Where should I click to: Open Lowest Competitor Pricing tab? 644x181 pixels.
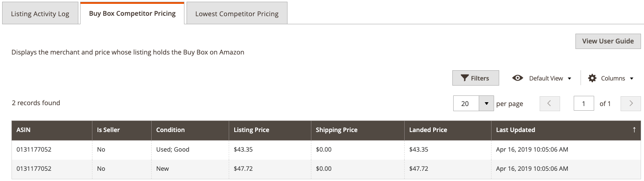click(237, 14)
